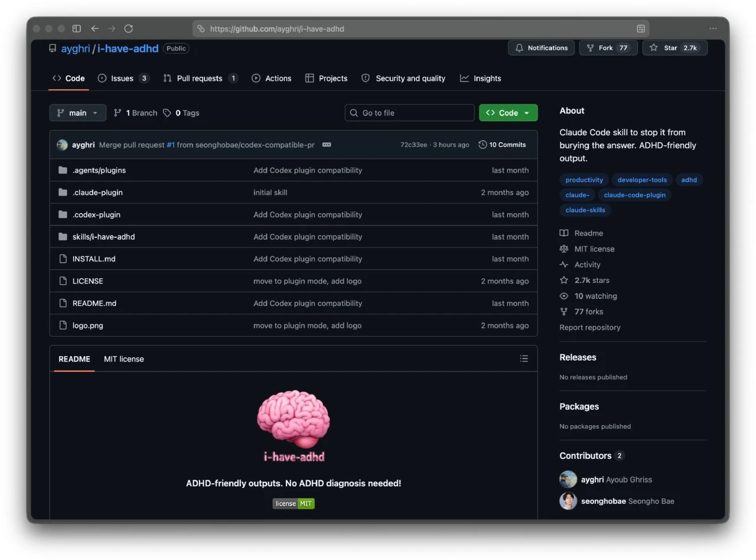Click the browser forward arrow

[x=112, y=28]
